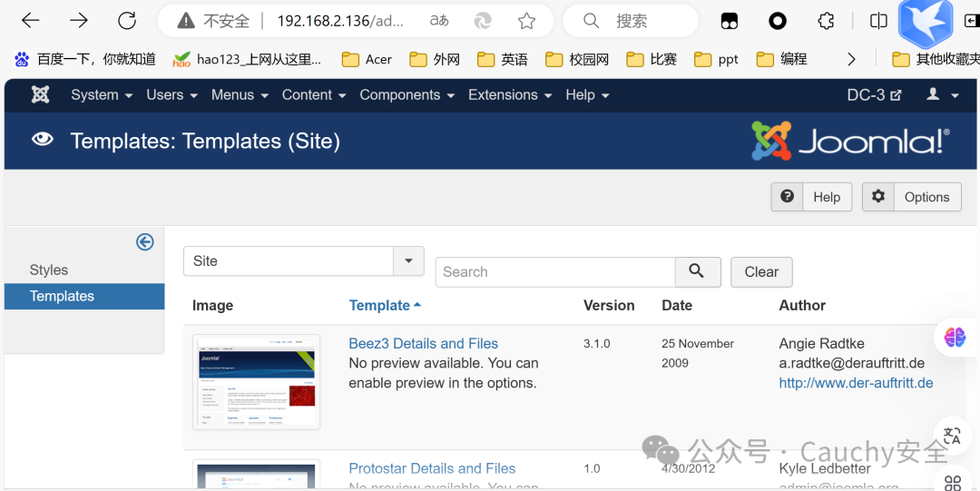Click the Beez3 version 3.1.0 cell

(x=597, y=343)
